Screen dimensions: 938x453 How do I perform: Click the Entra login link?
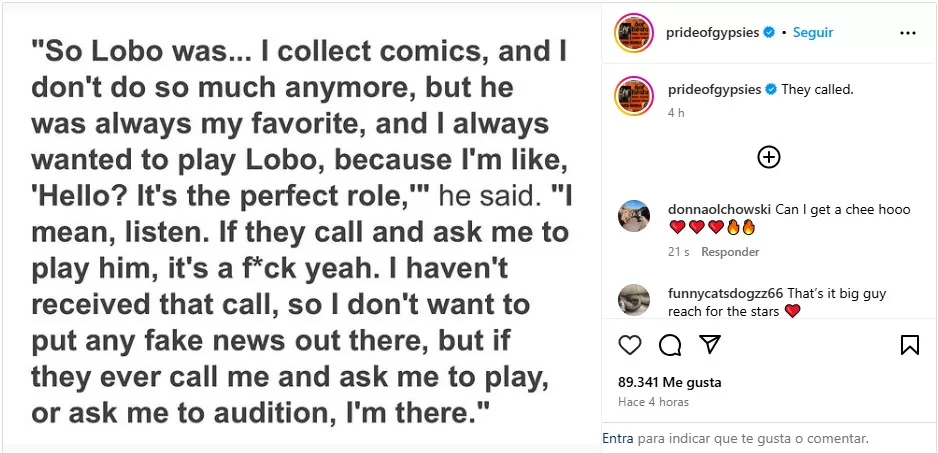(x=618, y=438)
